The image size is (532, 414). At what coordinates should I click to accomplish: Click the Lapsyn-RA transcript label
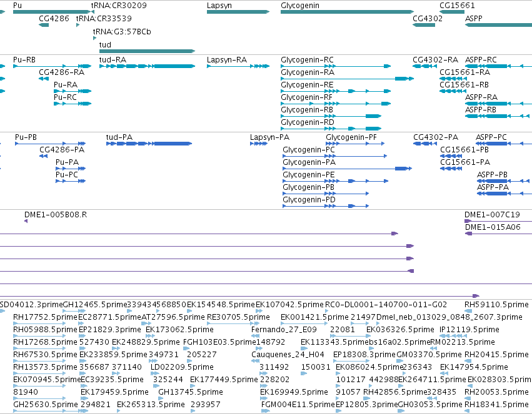point(227,59)
